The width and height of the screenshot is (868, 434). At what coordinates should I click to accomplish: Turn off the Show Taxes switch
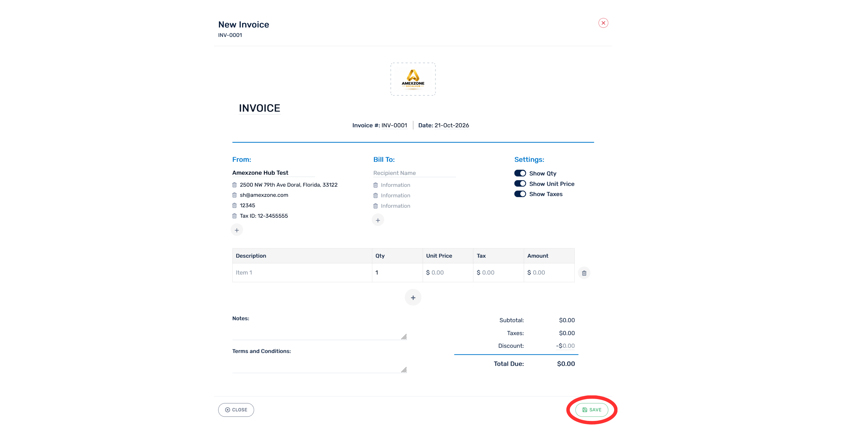(x=520, y=194)
